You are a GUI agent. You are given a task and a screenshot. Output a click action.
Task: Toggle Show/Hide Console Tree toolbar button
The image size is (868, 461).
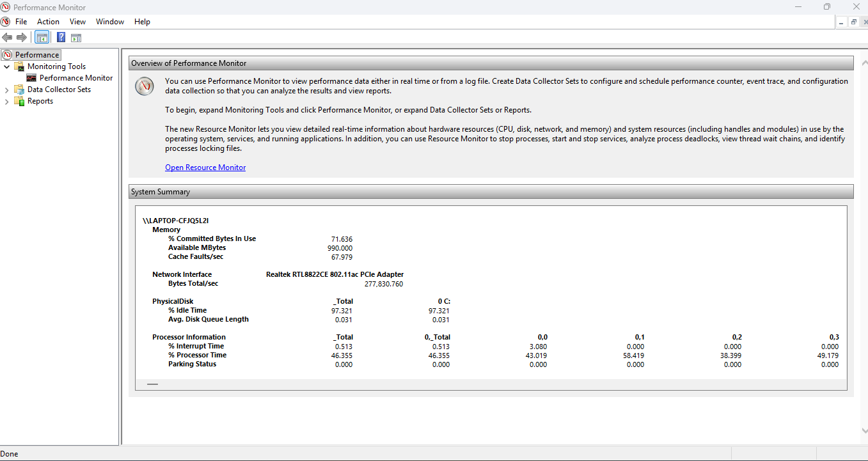click(x=42, y=38)
